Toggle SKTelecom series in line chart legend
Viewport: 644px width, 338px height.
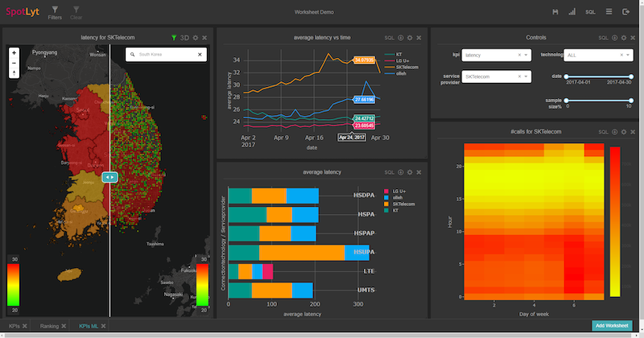point(401,67)
